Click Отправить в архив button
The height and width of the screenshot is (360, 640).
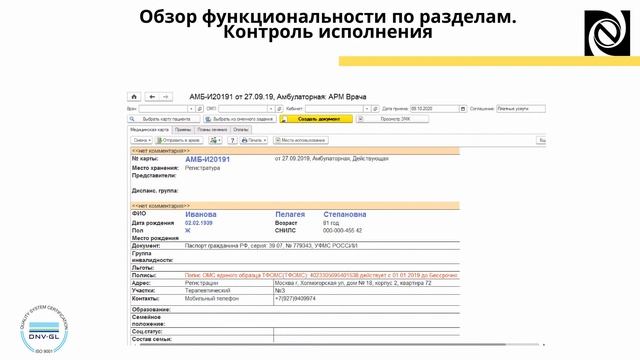179,140
